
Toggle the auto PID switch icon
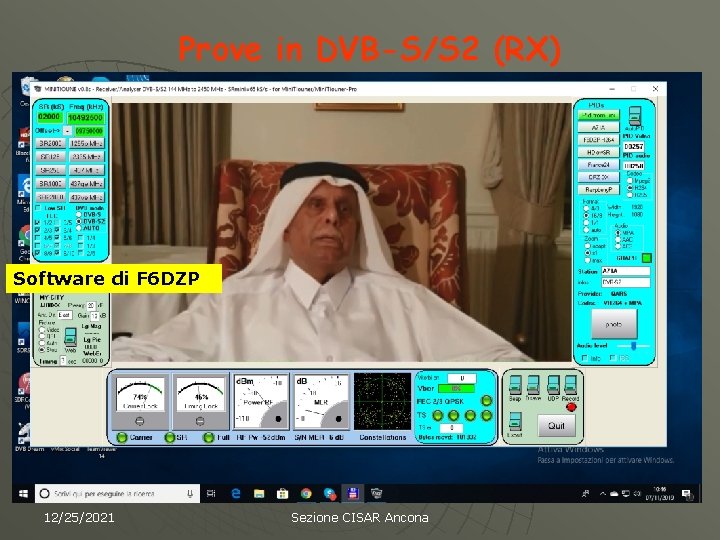(x=635, y=116)
